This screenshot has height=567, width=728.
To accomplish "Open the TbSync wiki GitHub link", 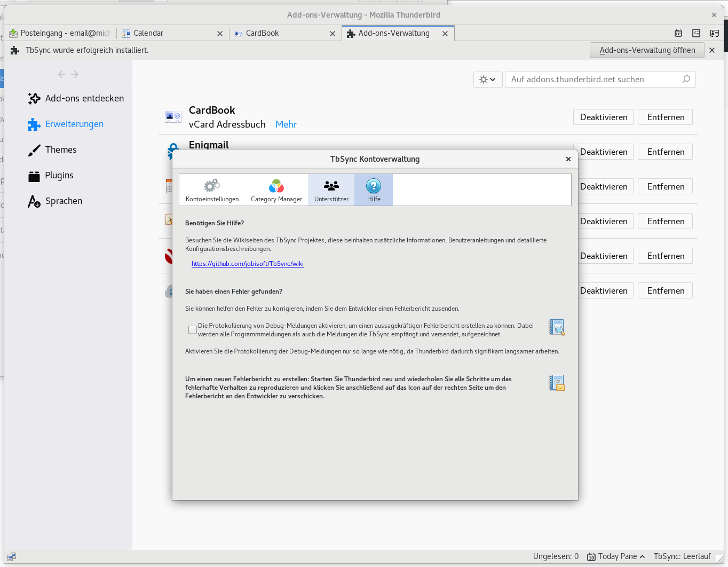I will point(248,264).
